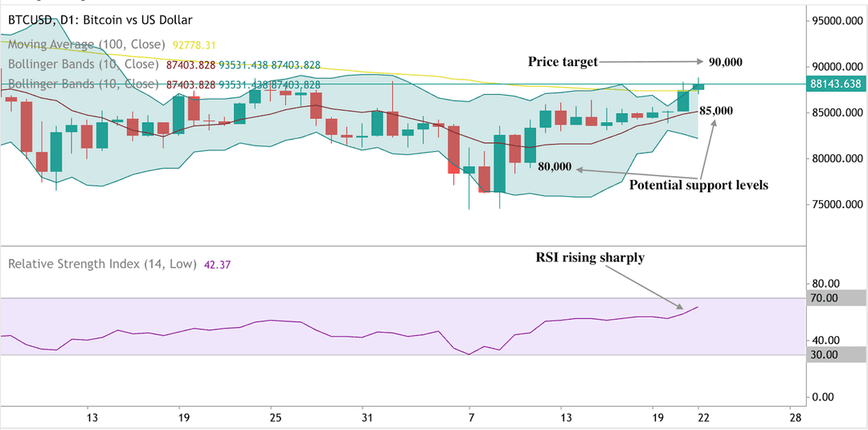This screenshot has width=868, height=430.
Task: Click the 'Potential support levels' annotation
Action: 699,186
